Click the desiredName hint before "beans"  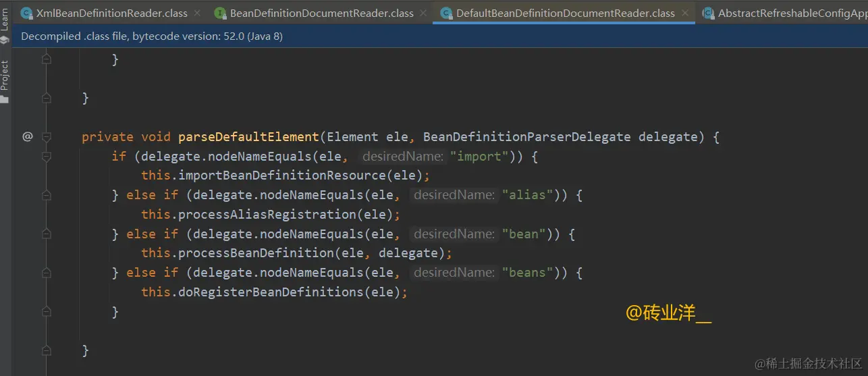454,273
